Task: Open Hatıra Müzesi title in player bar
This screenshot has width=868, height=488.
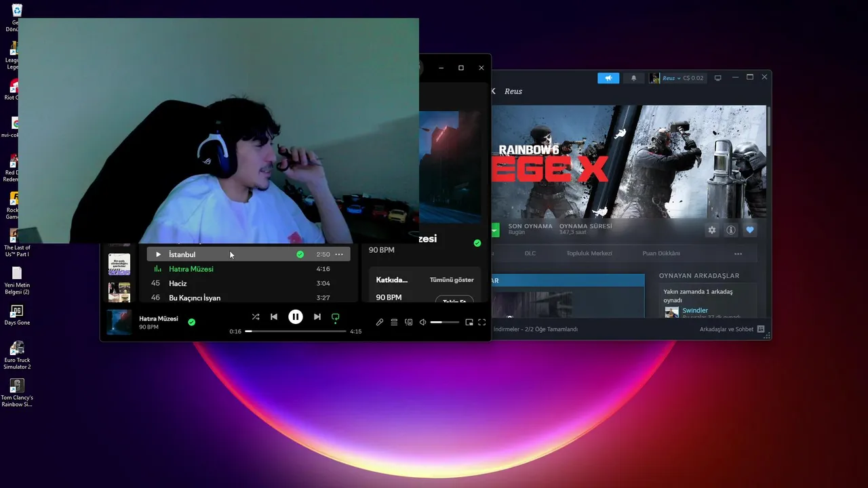Action: 159,319
